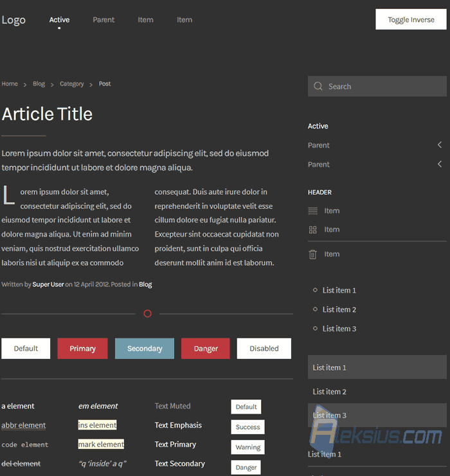Image resolution: width=450 pixels, height=476 pixels.
Task: Click the red Primary button
Action: click(x=82, y=349)
